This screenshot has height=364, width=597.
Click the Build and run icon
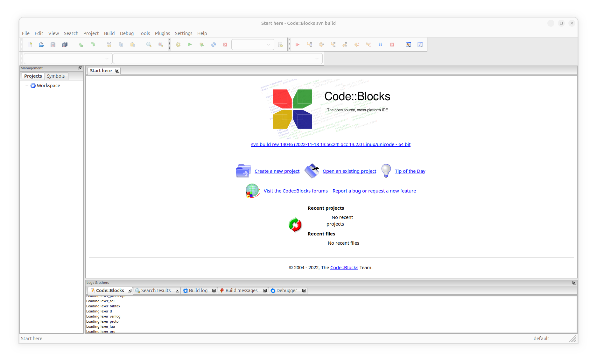pos(202,45)
